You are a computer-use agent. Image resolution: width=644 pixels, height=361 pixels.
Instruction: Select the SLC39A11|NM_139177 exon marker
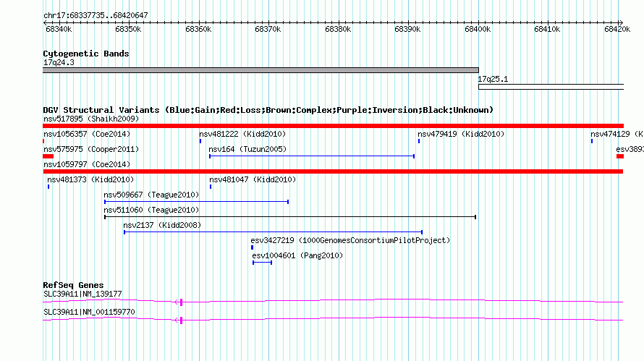[181, 302]
